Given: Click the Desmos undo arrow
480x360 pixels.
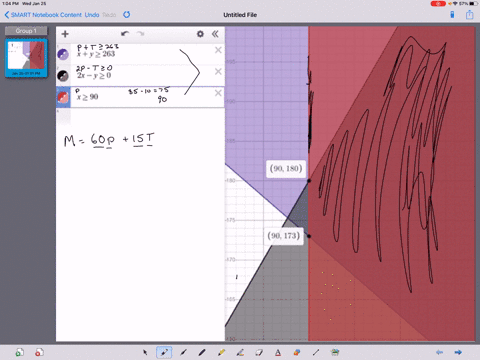Looking at the screenshot, I should click(x=125, y=34).
